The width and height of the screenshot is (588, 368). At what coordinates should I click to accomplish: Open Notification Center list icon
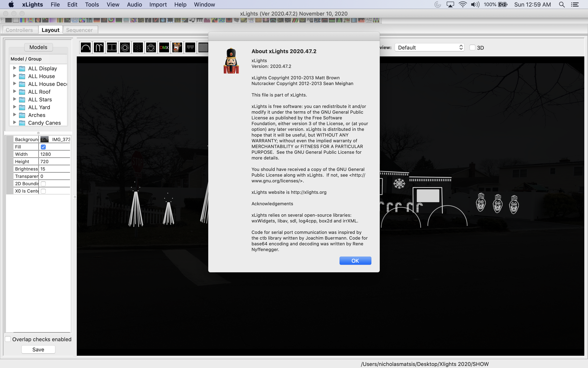click(575, 4)
